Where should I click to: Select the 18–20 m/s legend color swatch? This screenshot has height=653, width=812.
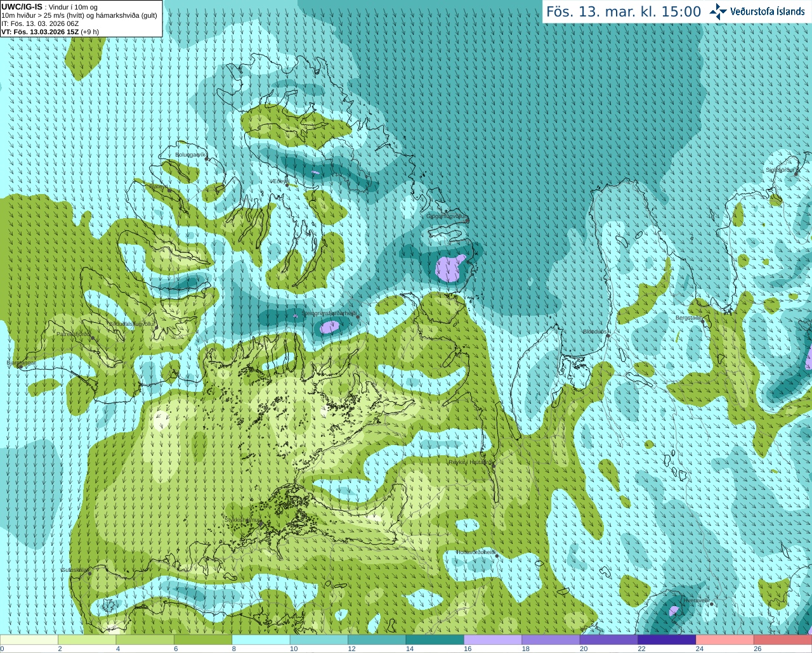551,640
